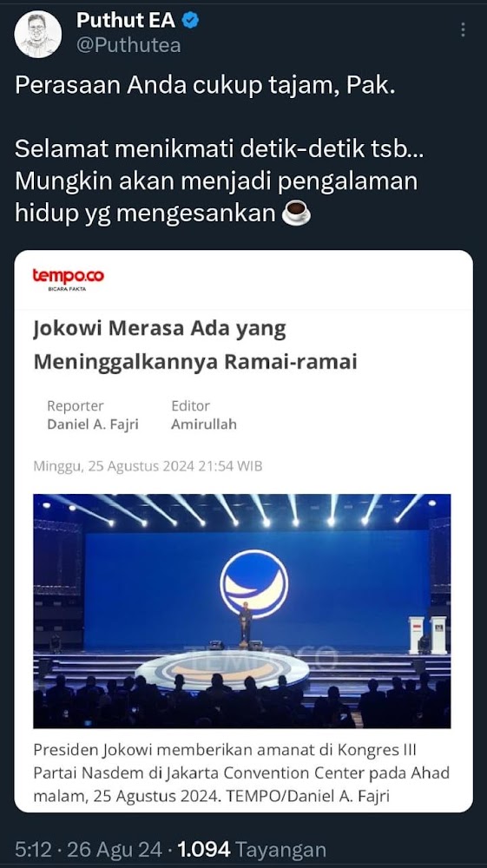Click editor name Amirullah
Screen dimensions: 487x868
tap(204, 424)
